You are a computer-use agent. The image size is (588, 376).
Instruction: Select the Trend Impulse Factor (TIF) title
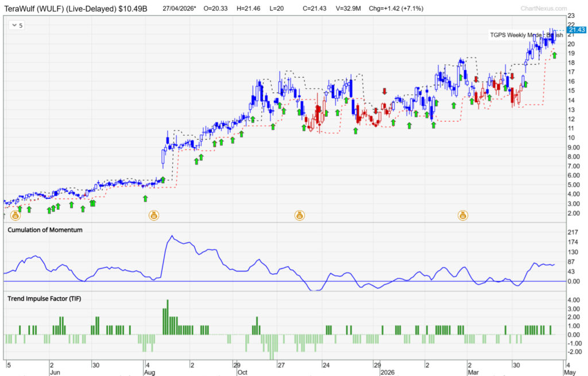pos(44,298)
